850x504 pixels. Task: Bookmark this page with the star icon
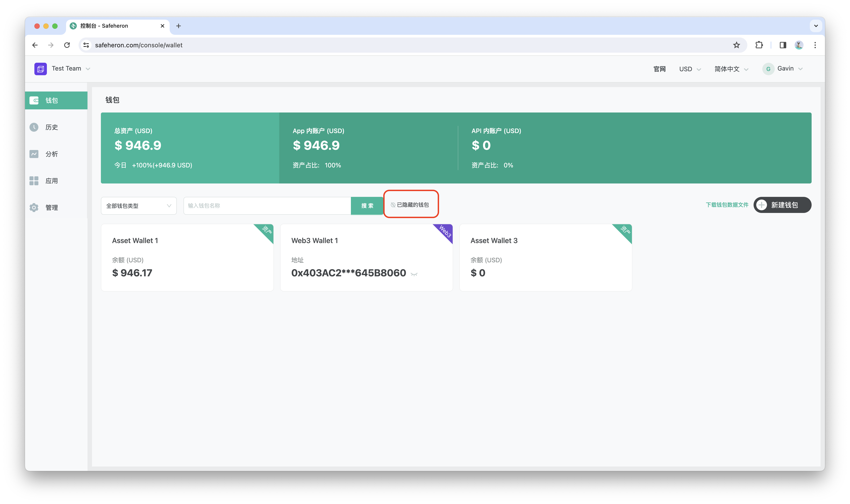736,45
